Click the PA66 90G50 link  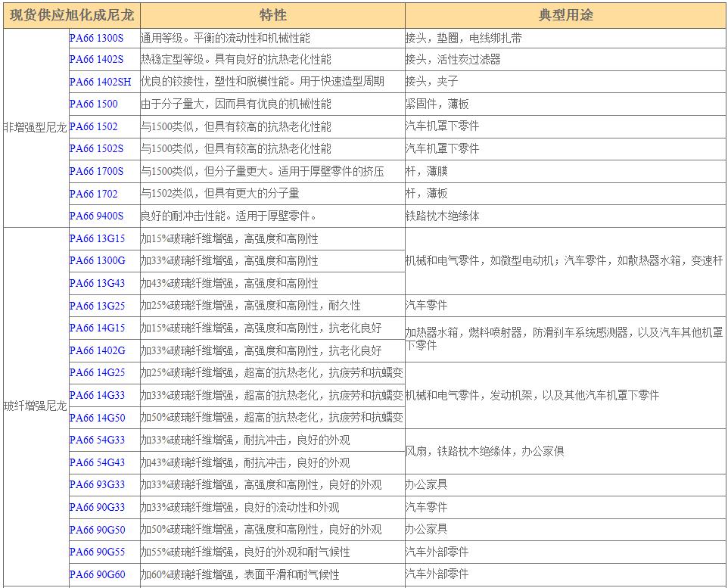[x=97, y=530]
